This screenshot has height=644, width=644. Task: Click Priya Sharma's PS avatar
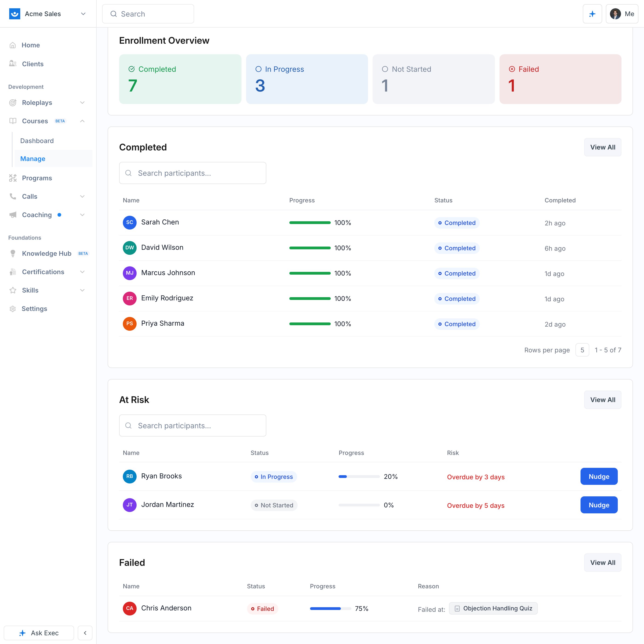tap(130, 324)
